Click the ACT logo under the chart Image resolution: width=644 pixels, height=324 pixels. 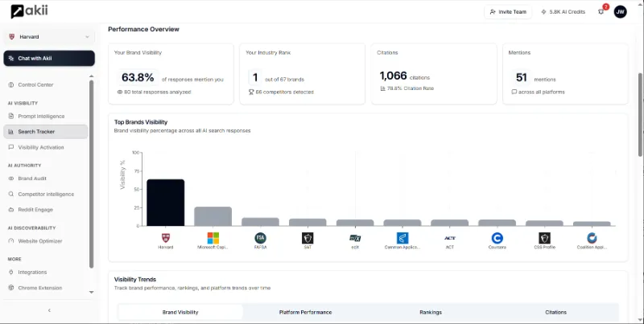click(x=450, y=238)
